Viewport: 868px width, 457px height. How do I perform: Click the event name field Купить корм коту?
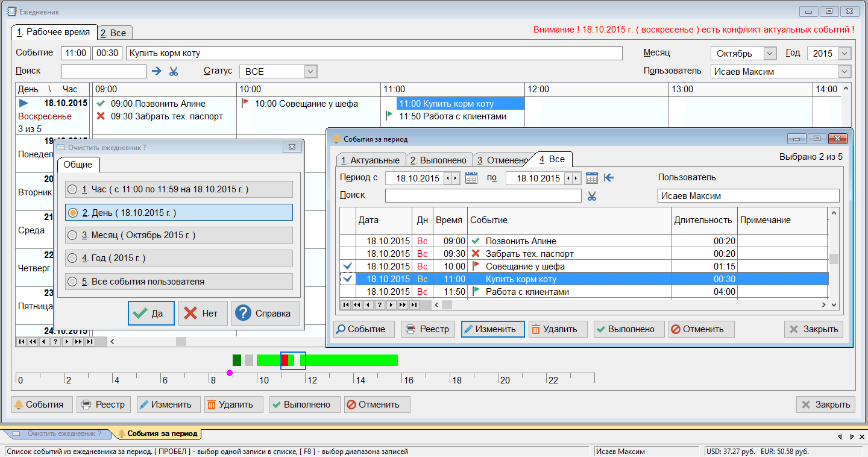pos(374,53)
